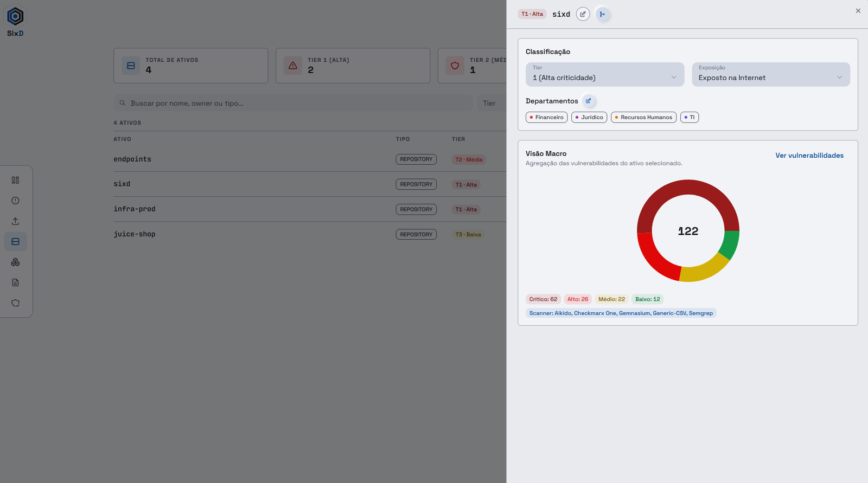Select the highlighted assets icon in sidebar
Image resolution: width=868 pixels, height=483 pixels.
tap(15, 242)
